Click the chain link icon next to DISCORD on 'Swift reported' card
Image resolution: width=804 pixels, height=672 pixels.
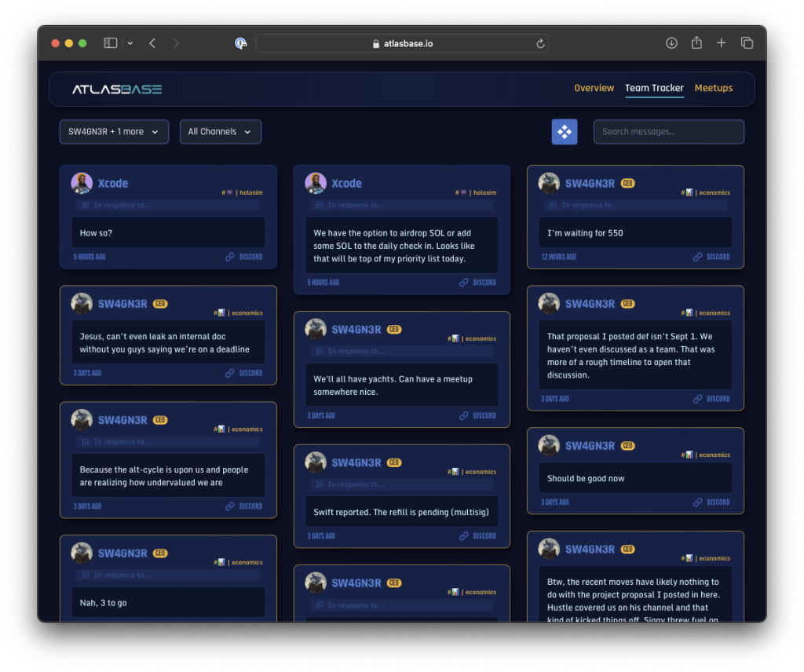pos(463,535)
